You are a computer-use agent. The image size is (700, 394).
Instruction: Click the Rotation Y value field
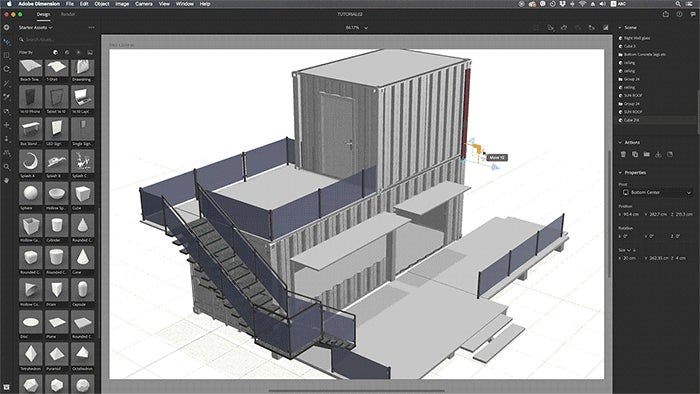[651, 236]
